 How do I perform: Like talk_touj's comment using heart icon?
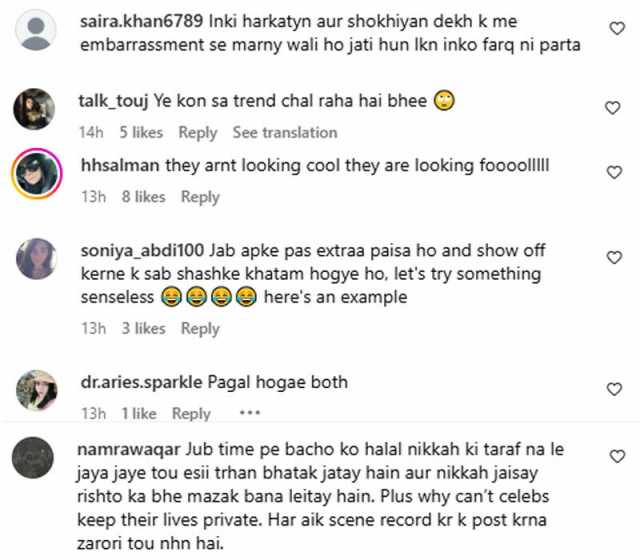[612, 108]
